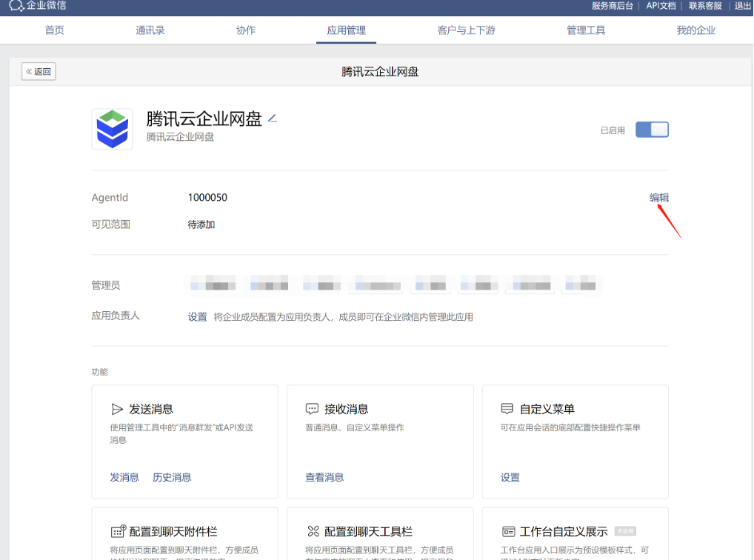This screenshot has height=560, width=754.
Task: Click the 返回 back button
Action: click(x=39, y=72)
